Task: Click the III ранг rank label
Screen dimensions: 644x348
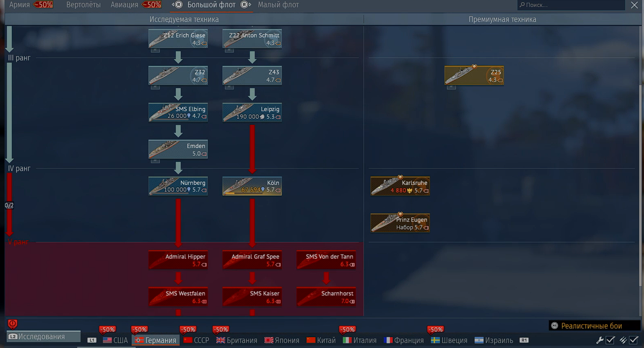Action: click(19, 58)
